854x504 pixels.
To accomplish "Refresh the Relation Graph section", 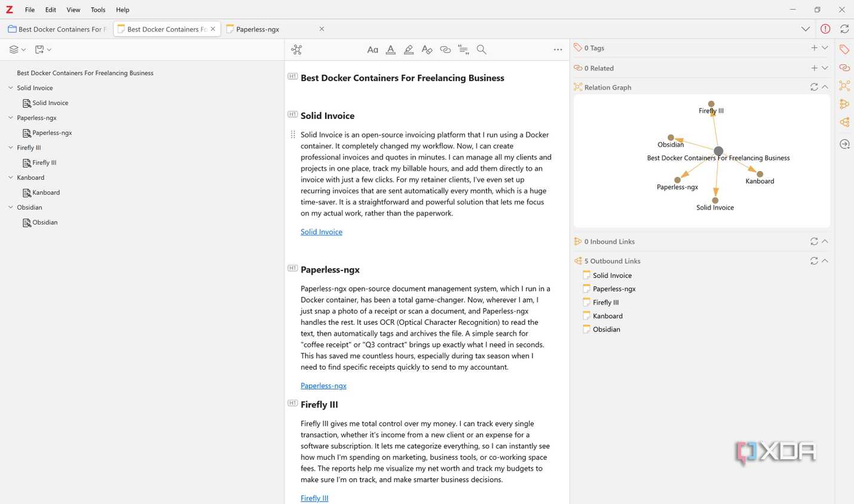I will point(814,87).
